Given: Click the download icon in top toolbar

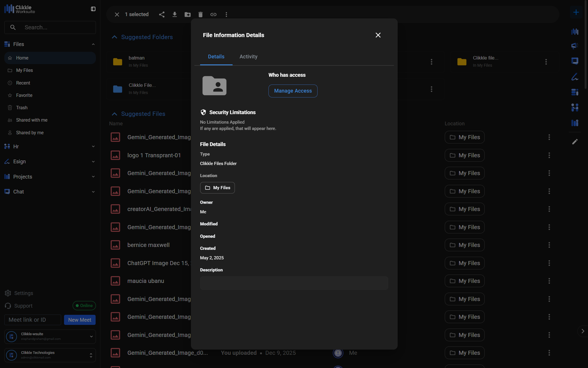Looking at the screenshot, I should tap(175, 14).
